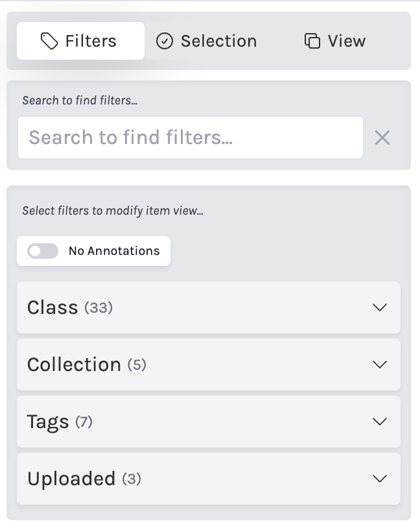Clear the search field using the X icon
This screenshot has width=420, height=528.
click(x=382, y=138)
